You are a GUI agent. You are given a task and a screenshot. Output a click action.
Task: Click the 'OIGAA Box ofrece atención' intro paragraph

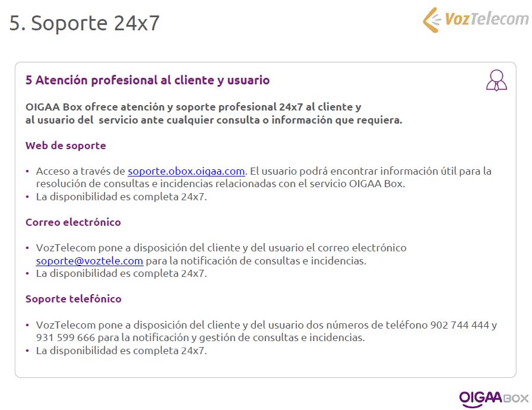[214, 113]
